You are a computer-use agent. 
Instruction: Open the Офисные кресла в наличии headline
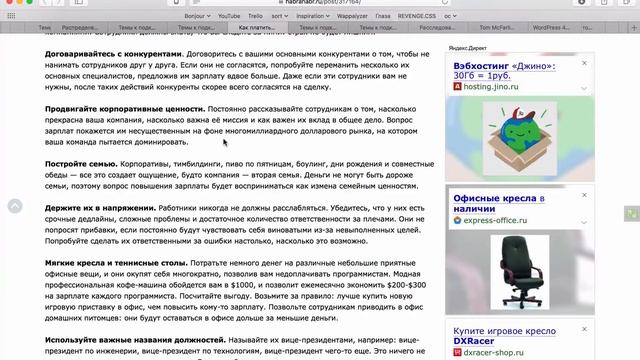499,203
